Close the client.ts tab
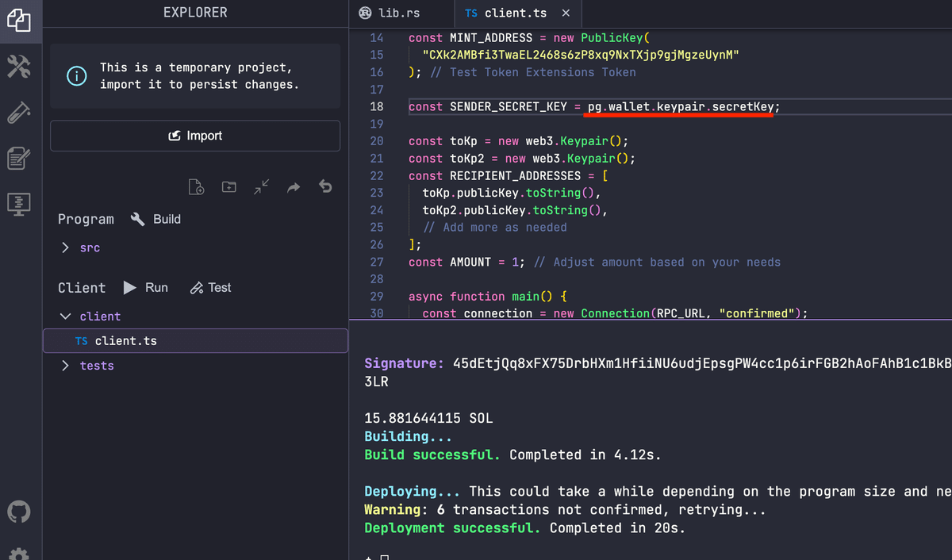This screenshot has width=952, height=560. click(x=566, y=13)
